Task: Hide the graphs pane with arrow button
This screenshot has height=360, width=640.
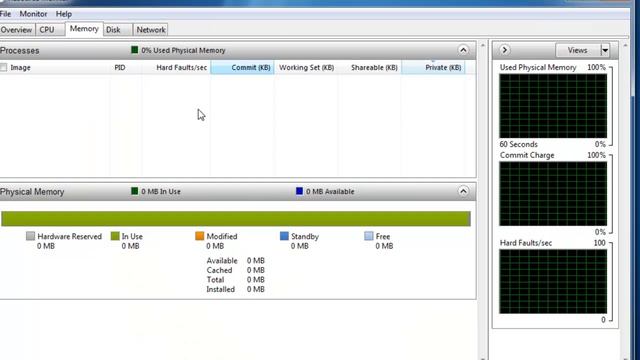Action: (x=505, y=50)
